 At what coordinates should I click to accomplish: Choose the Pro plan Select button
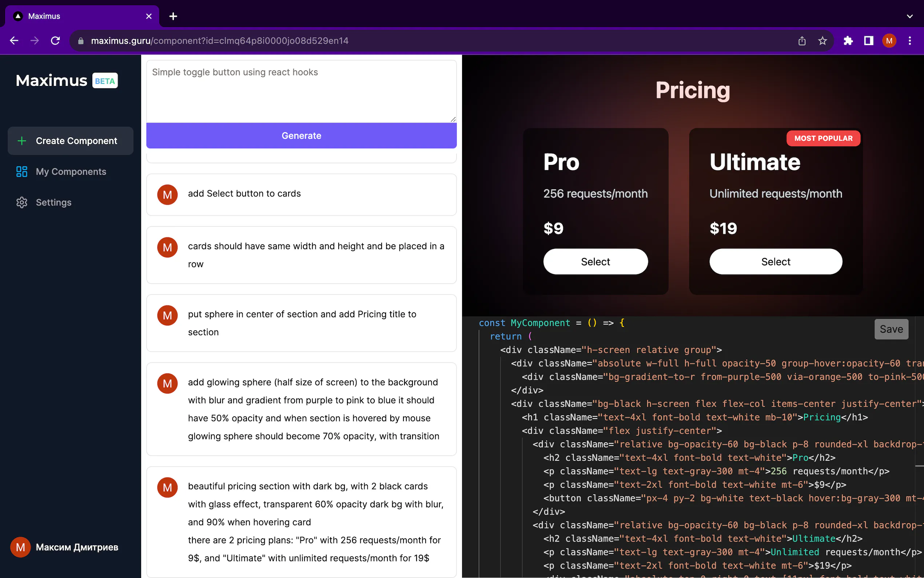[x=595, y=261]
